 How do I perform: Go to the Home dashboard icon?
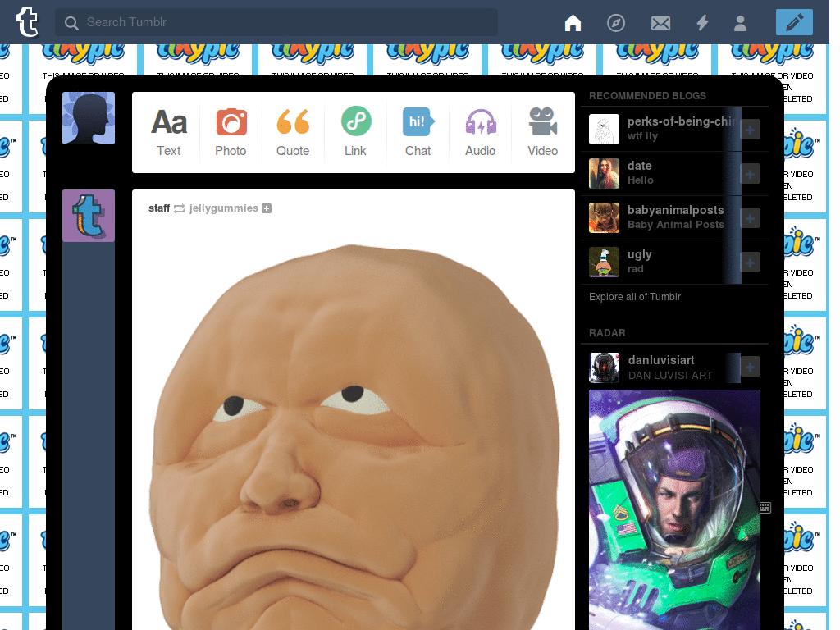573,22
